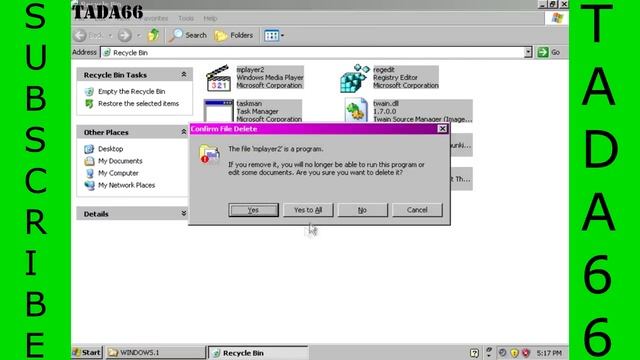Select the taskman Task Manager icon
Image resolution: width=640 pixels, height=360 pixels.
click(218, 110)
